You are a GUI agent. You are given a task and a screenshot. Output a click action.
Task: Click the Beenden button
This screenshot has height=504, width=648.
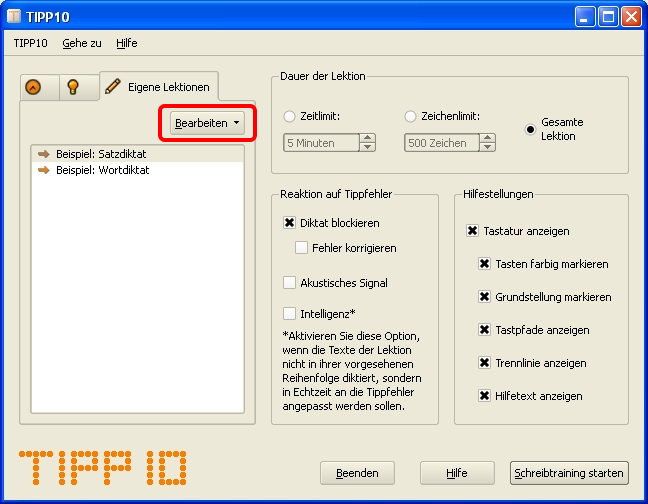357,473
